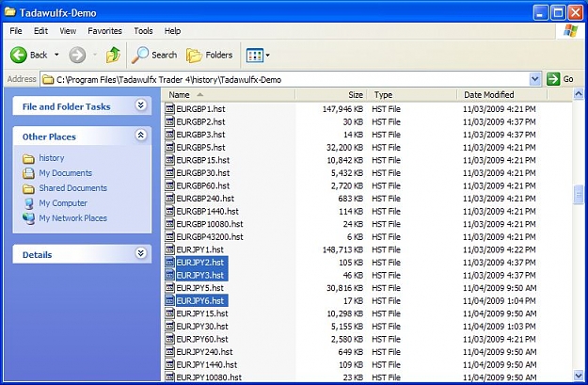Open the View menu

click(68, 31)
